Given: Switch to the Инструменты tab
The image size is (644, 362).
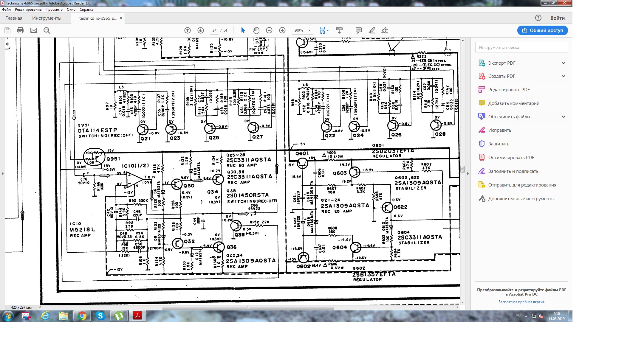Looking at the screenshot, I should tap(47, 18).
